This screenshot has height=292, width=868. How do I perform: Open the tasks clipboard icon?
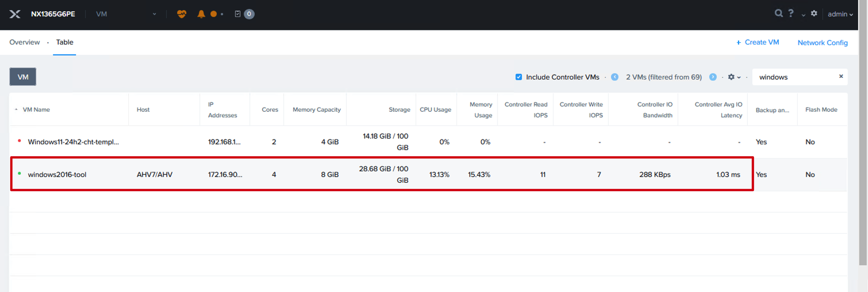pyautogui.click(x=238, y=14)
